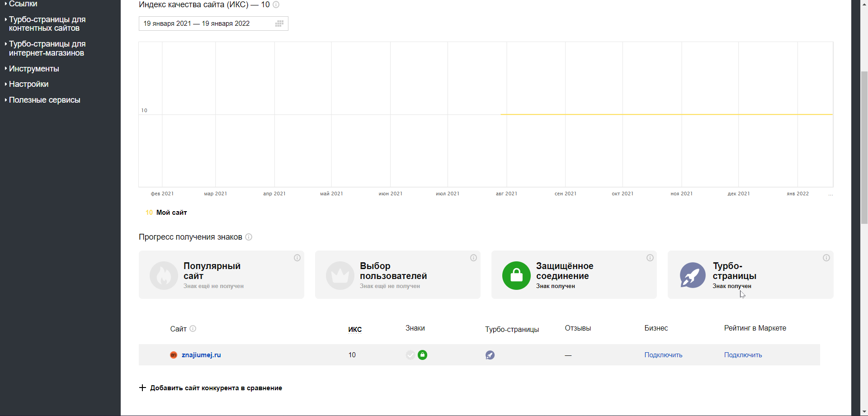Expand the Ссылки sidebar section

coord(23,4)
